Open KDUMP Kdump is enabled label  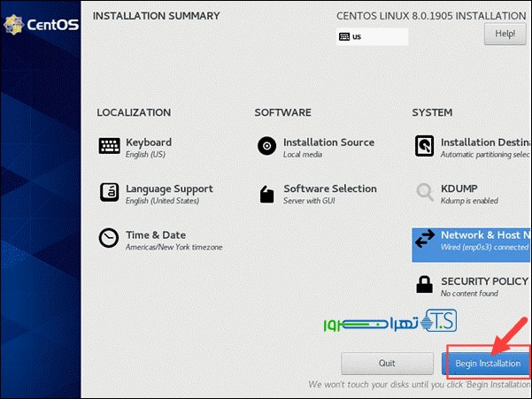(x=470, y=201)
